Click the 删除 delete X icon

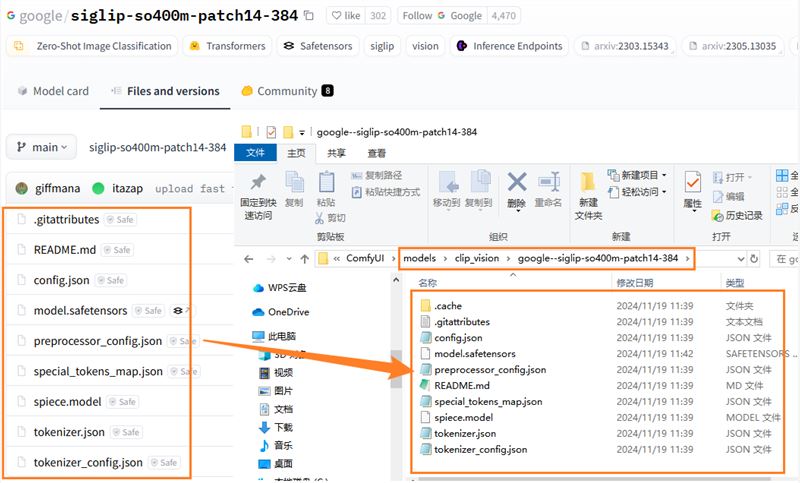pos(516,182)
